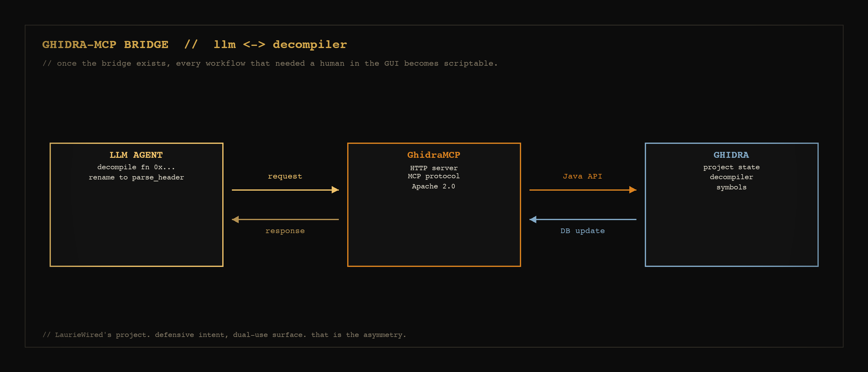Click the subtitle starting "// once the bridge exists"
This screenshot has width=868, height=372.
270,63
